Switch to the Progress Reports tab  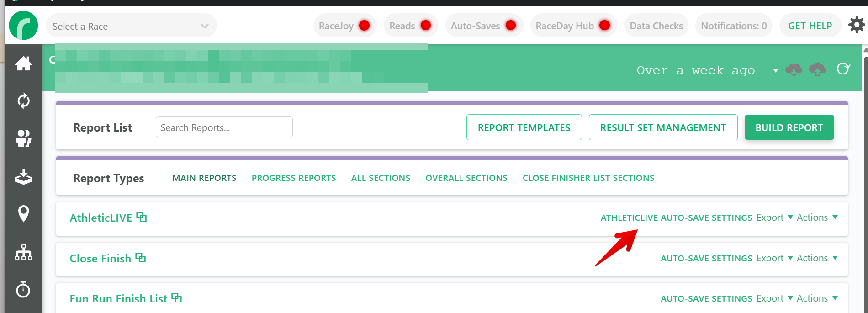[x=294, y=178]
